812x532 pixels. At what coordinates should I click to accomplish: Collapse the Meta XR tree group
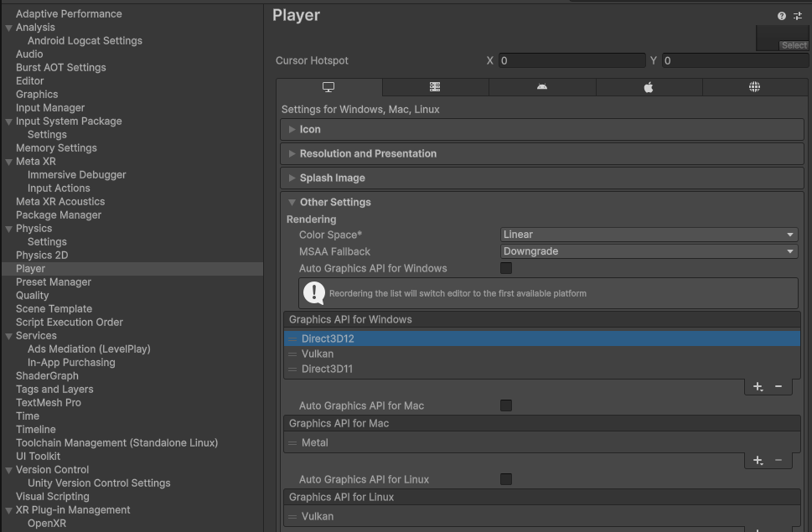click(x=9, y=162)
